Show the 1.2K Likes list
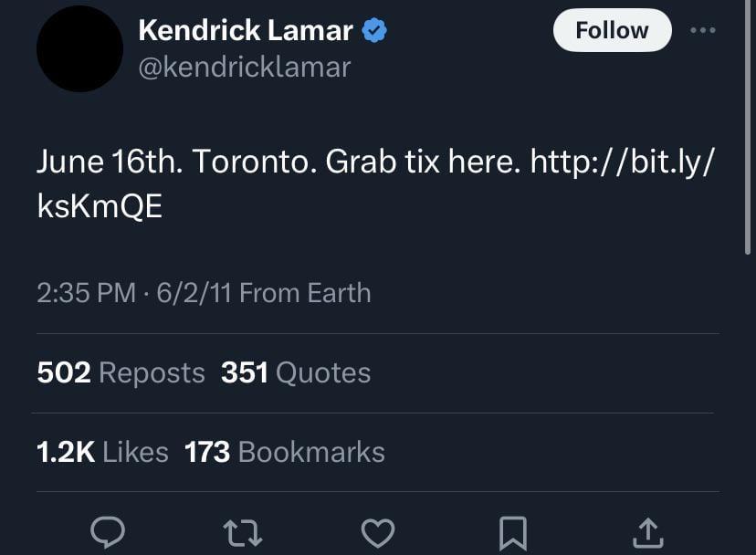This screenshot has height=555, width=756. pyautogui.click(x=102, y=452)
